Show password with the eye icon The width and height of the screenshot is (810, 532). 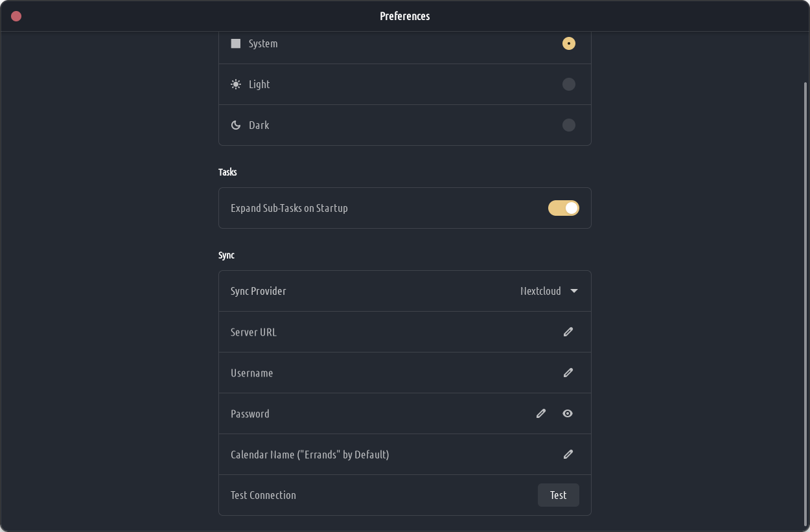(x=568, y=413)
